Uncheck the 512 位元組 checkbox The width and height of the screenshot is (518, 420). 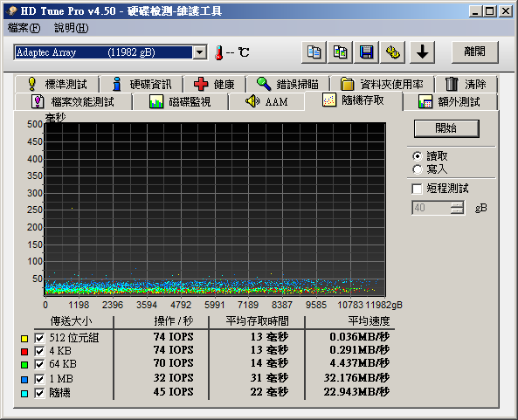[39, 338]
